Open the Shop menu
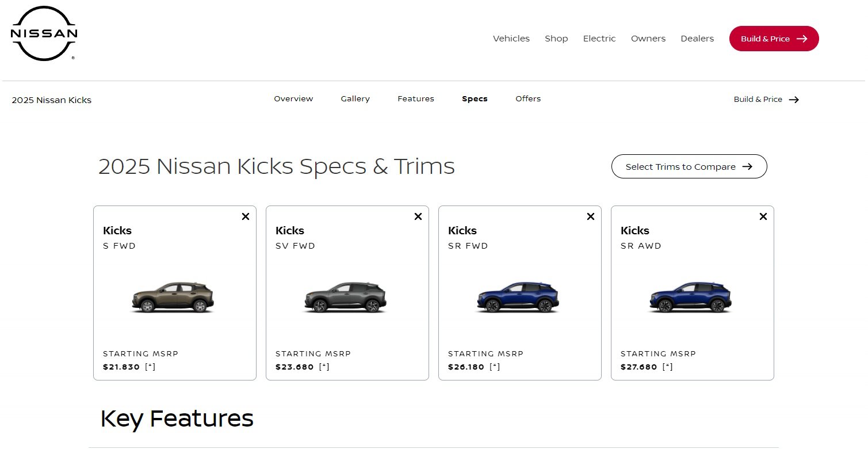Screen dimensions: 868x449 (x=556, y=39)
